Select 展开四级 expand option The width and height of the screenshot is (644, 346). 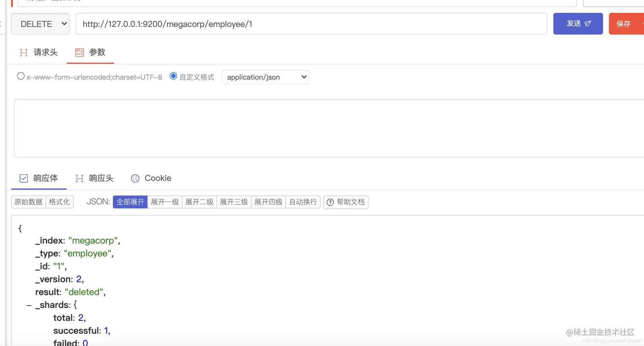[x=268, y=202]
